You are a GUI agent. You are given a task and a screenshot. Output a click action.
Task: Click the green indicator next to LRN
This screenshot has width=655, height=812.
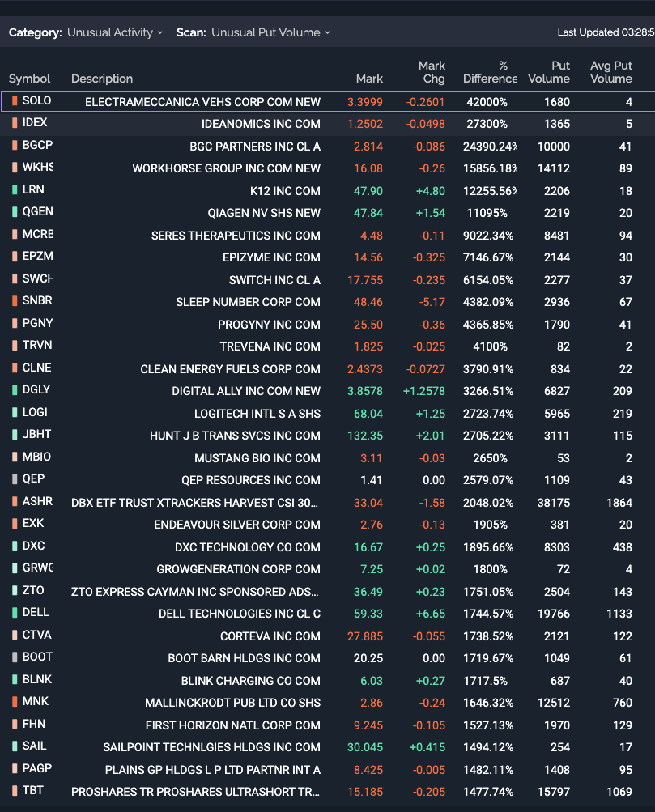(x=15, y=189)
